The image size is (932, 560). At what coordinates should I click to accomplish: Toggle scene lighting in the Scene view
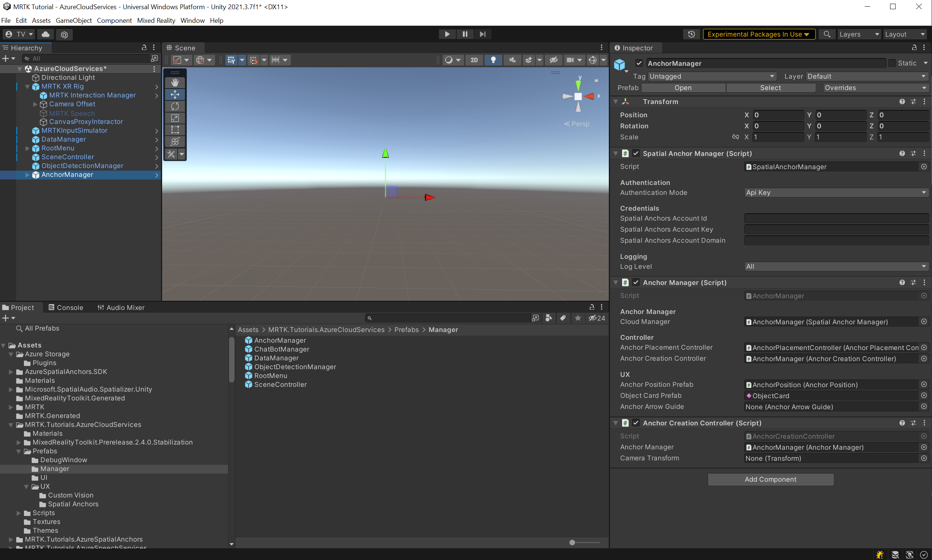pyautogui.click(x=493, y=60)
